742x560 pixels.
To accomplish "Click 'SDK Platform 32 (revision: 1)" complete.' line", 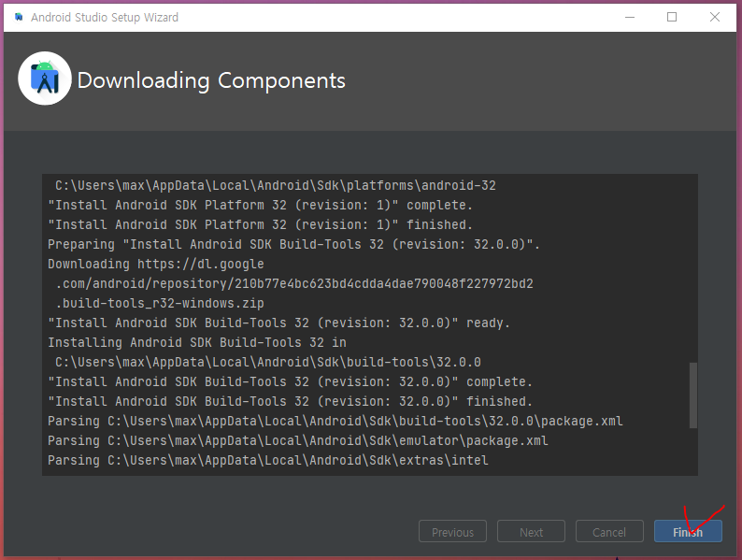I will pyautogui.click(x=260, y=205).
